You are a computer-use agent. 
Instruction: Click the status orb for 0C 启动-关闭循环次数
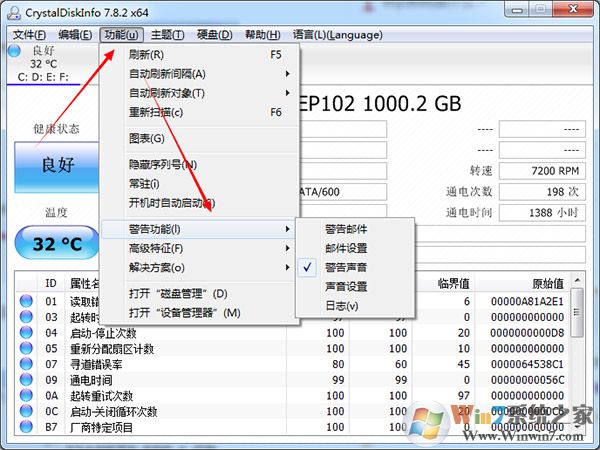coord(26,411)
